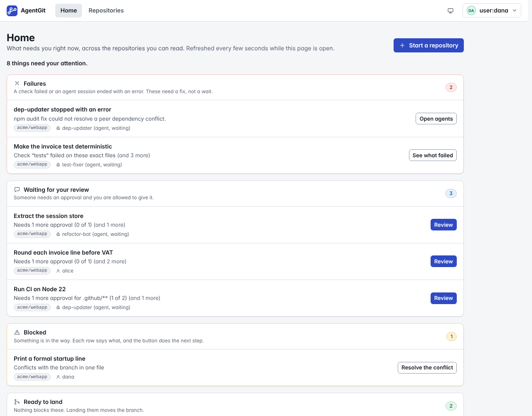The width and height of the screenshot is (532, 416).
Task: Open the Repositories tab
Action: pyautogui.click(x=106, y=10)
